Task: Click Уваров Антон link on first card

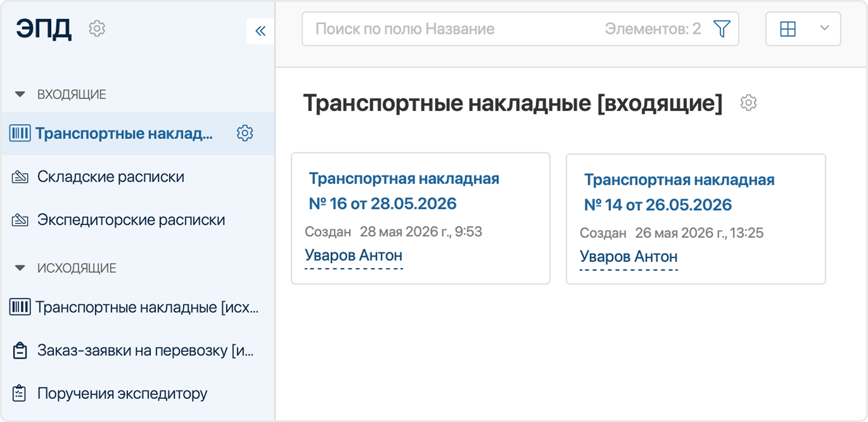Action: 354,255
